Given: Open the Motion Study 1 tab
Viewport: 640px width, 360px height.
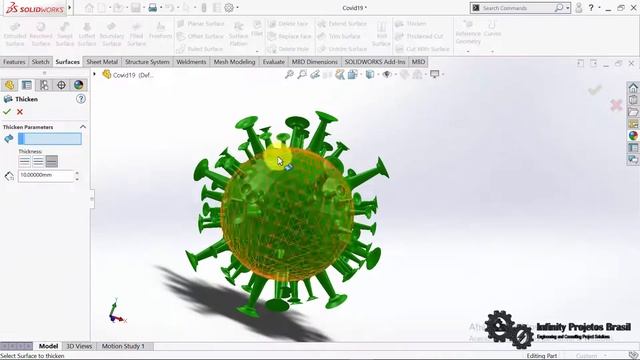Looking at the screenshot, I should [x=123, y=346].
